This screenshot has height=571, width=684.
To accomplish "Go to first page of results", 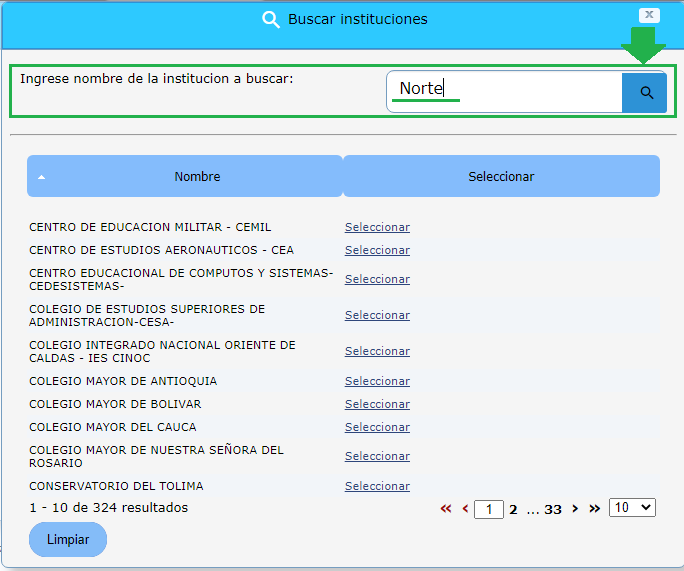I will pyautogui.click(x=446, y=509).
